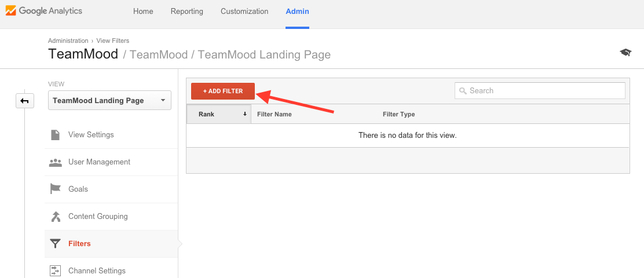Image resolution: width=644 pixels, height=278 pixels.
Task: Click the search magnifier icon
Action: pyautogui.click(x=463, y=91)
